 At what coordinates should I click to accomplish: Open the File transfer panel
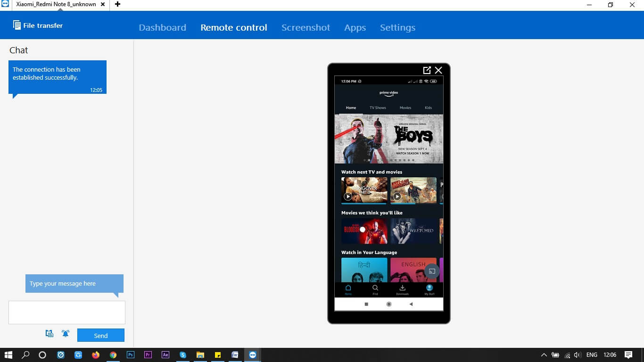(x=38, y=25)
